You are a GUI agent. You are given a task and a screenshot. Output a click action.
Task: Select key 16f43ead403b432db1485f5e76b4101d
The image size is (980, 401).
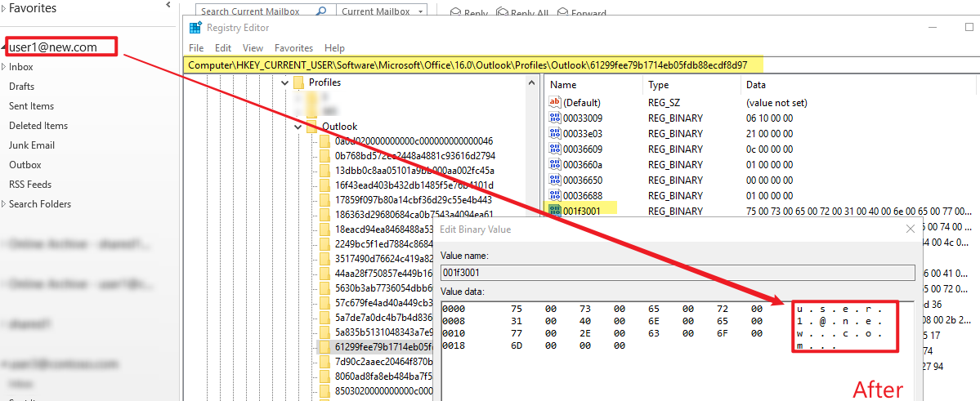click(414, 185)
